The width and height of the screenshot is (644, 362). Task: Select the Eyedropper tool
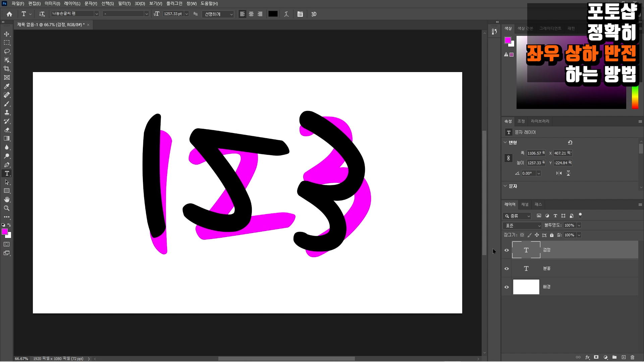tap(7, 86)
